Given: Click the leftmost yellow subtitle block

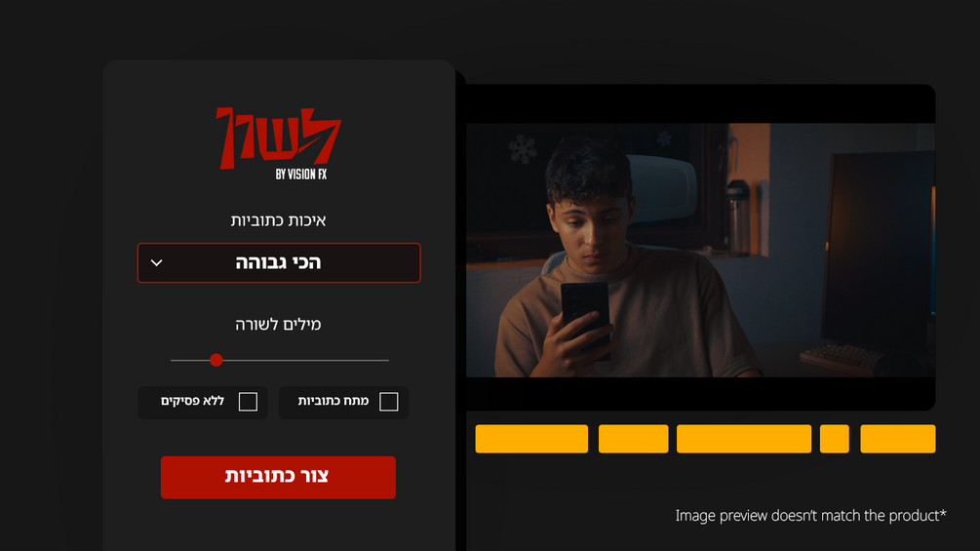Looking at the screenshot, I should click(x=531, y=439).
